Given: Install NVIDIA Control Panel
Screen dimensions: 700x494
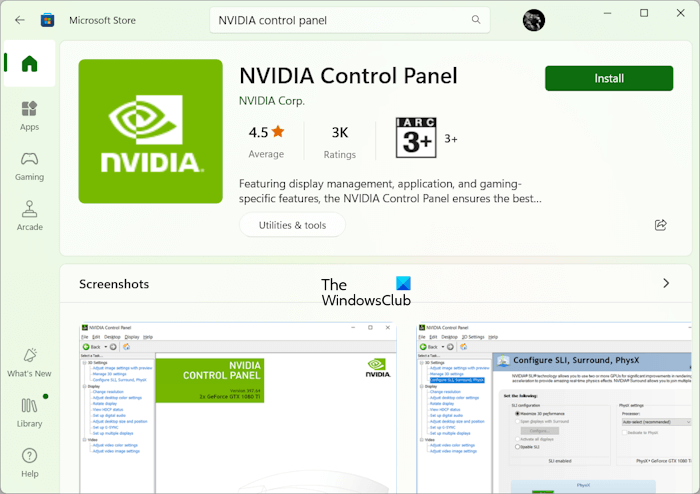Looking at the screenshot, I should (x=609, y=79).
